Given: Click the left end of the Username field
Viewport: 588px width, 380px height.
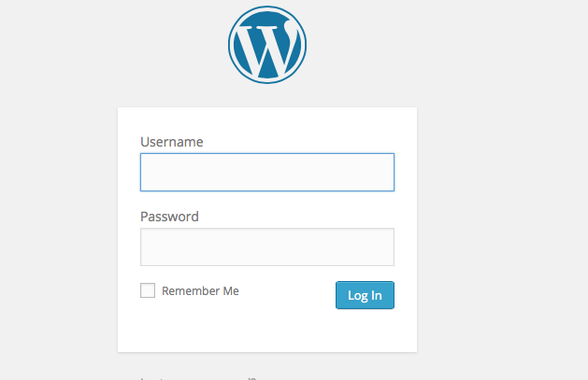Looking at the screenshot, I should click(x=151, y=172).
